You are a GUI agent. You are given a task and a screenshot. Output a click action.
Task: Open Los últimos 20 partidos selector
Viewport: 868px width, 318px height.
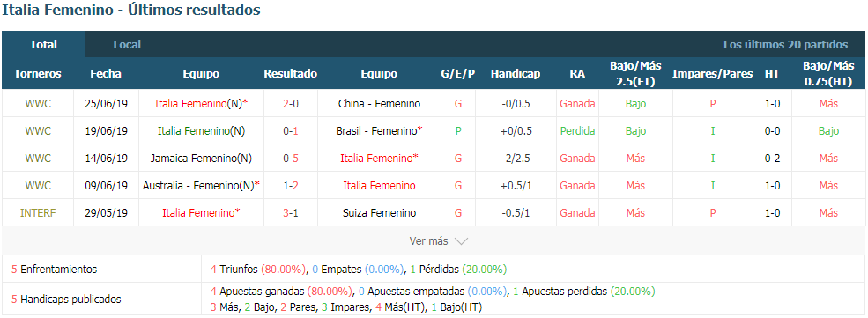pos(785,45)
